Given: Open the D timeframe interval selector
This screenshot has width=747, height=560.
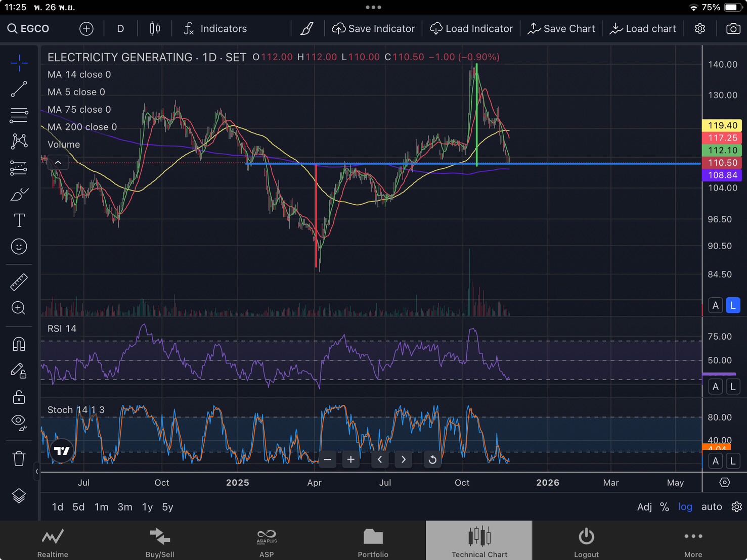Looking at the screenshot, I should 120,29.
